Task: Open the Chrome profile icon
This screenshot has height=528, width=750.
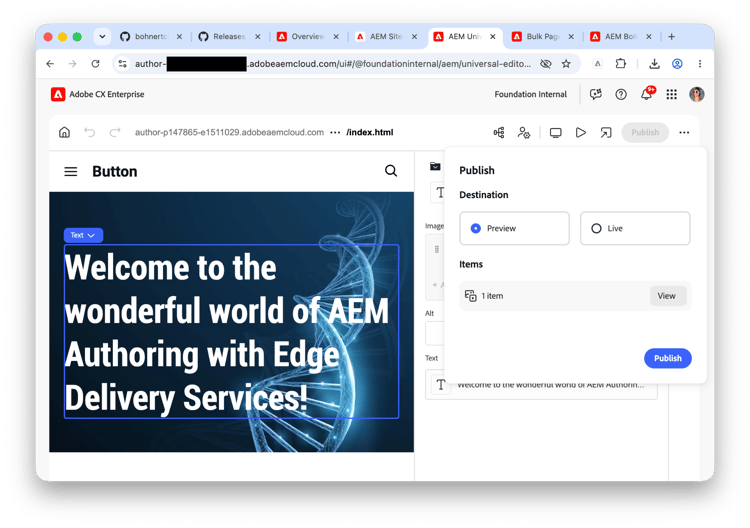Action: pyautogui.click(x=677, y=64)
